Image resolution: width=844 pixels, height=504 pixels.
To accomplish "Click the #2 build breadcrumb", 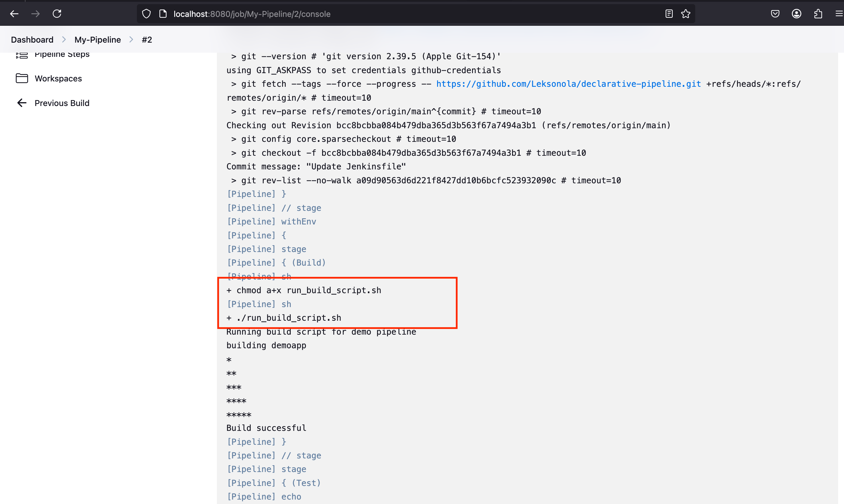I will click(x=147, y=40).
